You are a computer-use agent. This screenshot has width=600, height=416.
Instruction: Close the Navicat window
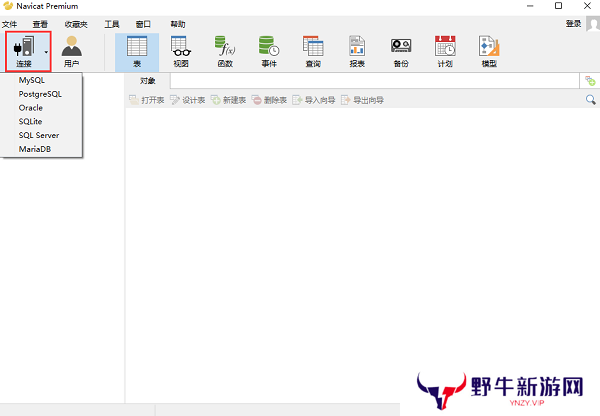(x=587, y=6)
